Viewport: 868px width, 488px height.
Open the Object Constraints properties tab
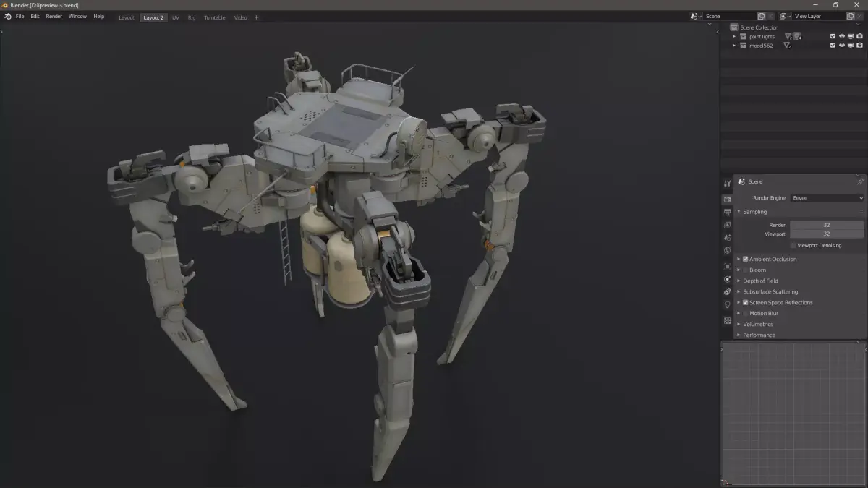(728, 292)
